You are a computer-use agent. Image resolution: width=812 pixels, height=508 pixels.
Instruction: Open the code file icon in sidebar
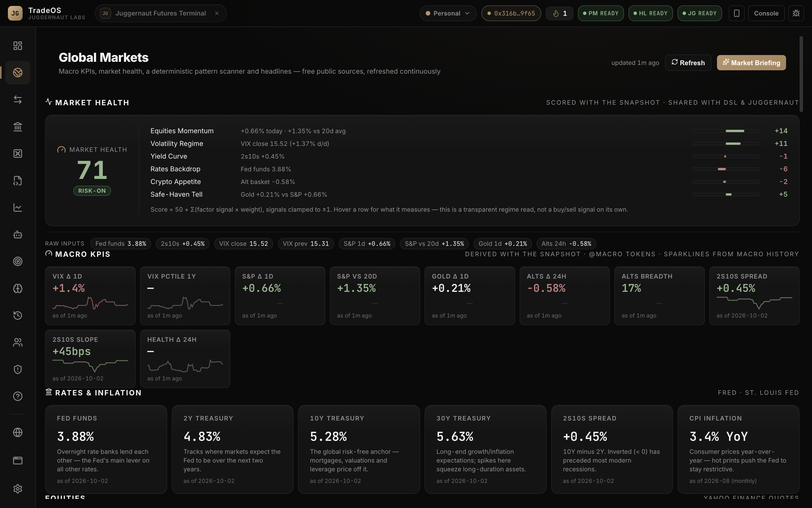(x=17, y=181)
